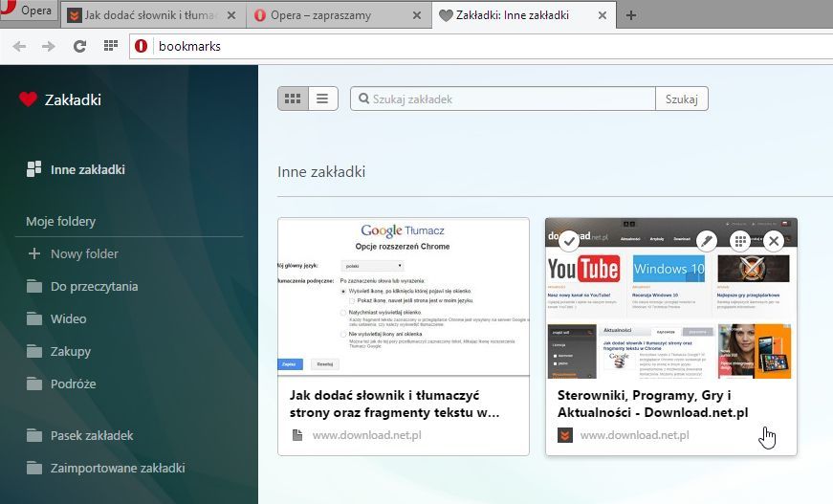This screenshot has width=833, height=504.
Task: Select the Download.net.pl bookmark with checkmark
Action: pos(569,241)
